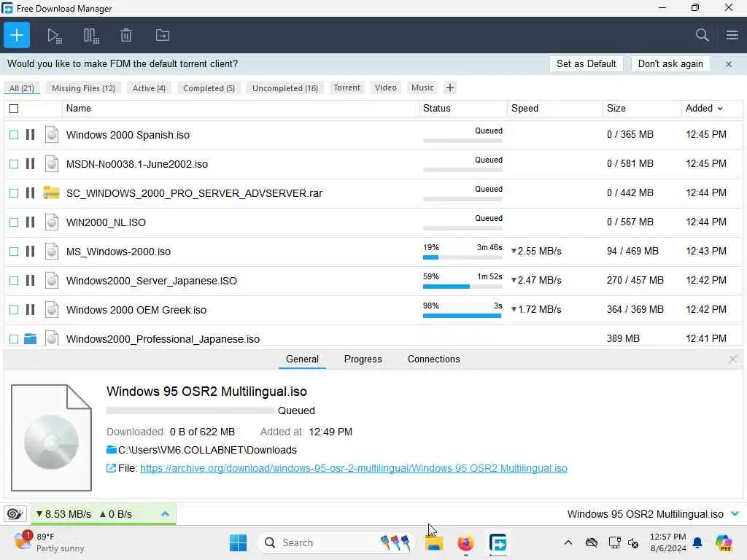The image size is (747, 560).
Task: Expand the speed panel chevron
Action: pos(165,514)
